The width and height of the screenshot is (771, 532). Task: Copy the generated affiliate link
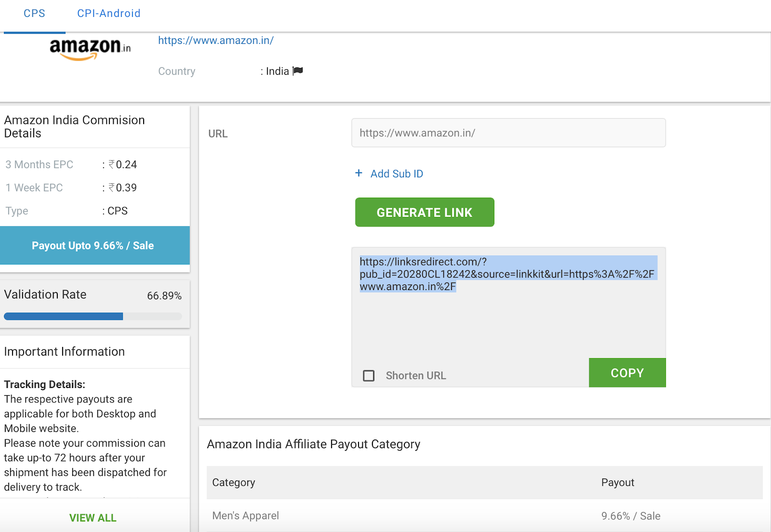627,372
